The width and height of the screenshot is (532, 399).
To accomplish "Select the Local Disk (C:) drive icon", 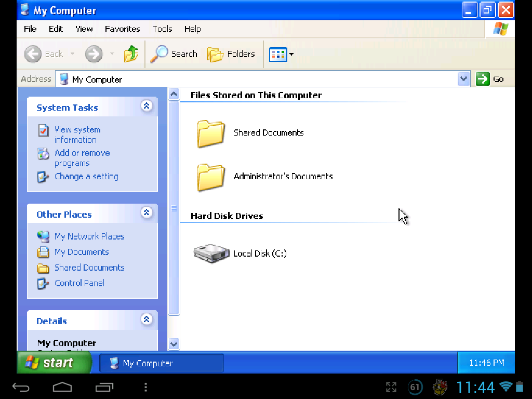I will point(211,253).
